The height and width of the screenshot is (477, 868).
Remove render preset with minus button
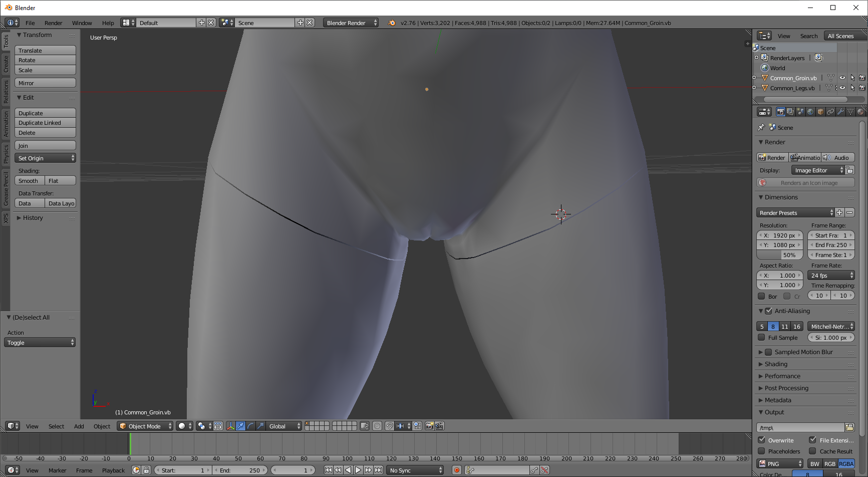[x=849, y=212]
